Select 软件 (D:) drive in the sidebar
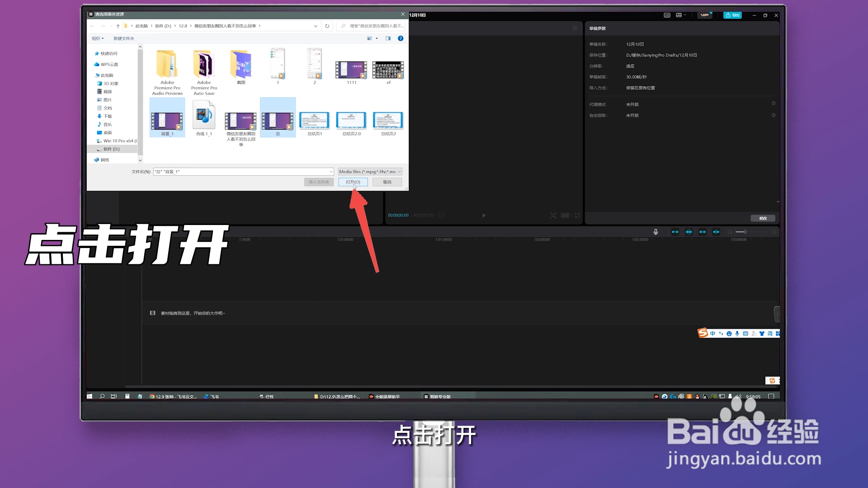The height and width of the screenshot is (488, 868). click(111, 149)
